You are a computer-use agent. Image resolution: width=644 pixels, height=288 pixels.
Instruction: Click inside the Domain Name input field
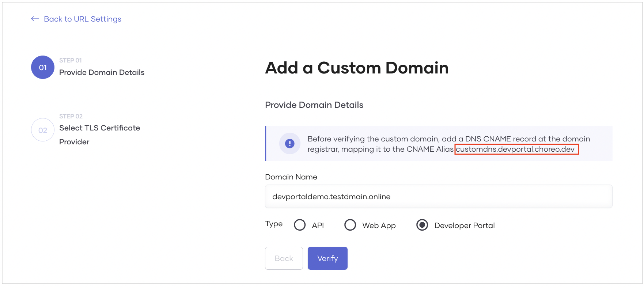(438, 196)
